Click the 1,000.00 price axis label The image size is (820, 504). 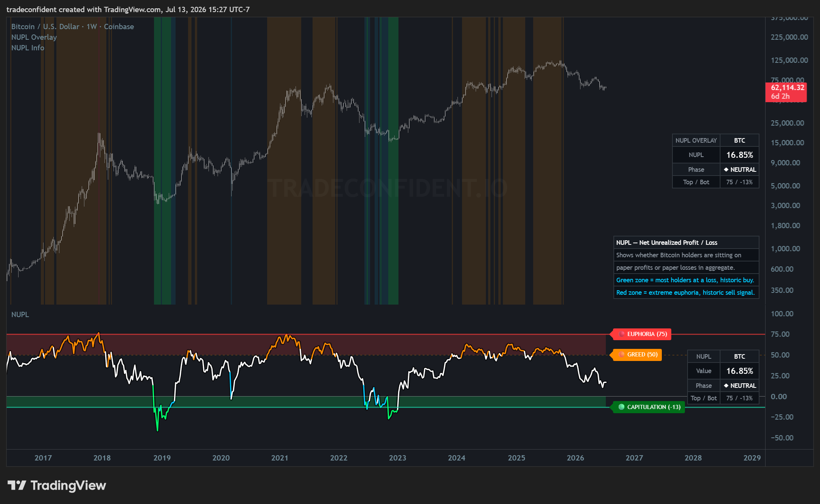pos(786,249)
